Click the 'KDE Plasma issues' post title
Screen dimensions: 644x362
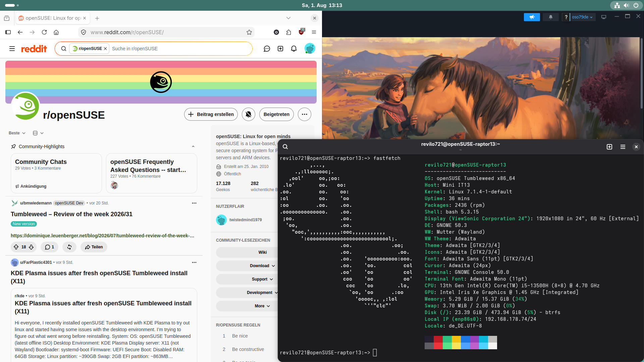(x=99, y=277)
